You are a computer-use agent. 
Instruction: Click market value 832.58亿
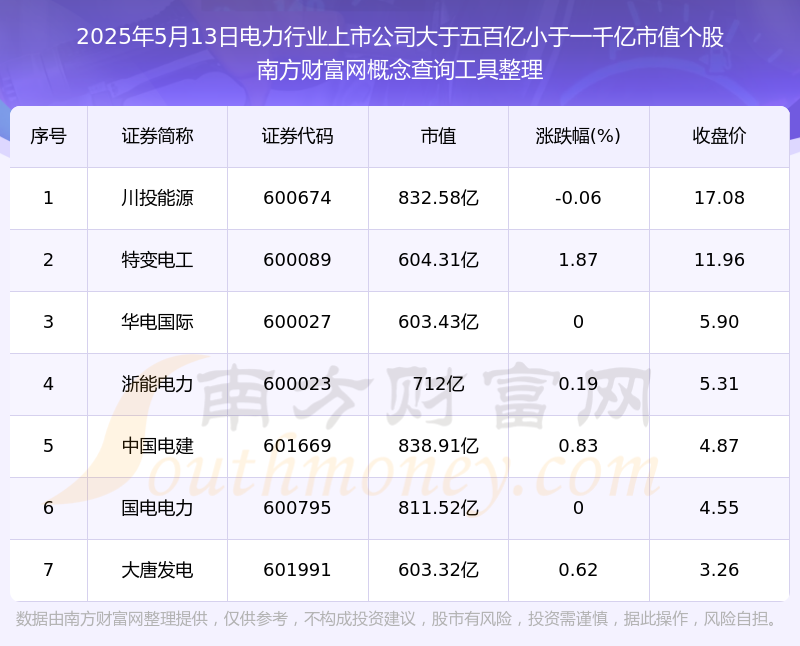tap(438, 198)
